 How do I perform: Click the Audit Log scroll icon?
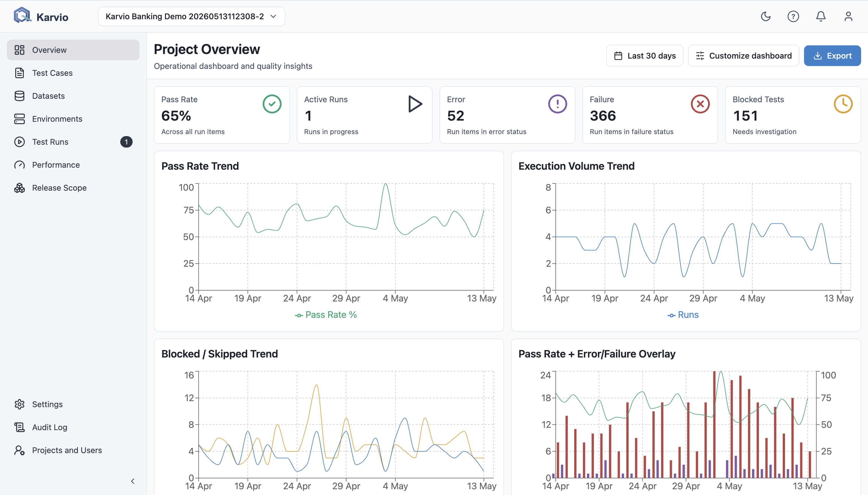coord(19,427)
